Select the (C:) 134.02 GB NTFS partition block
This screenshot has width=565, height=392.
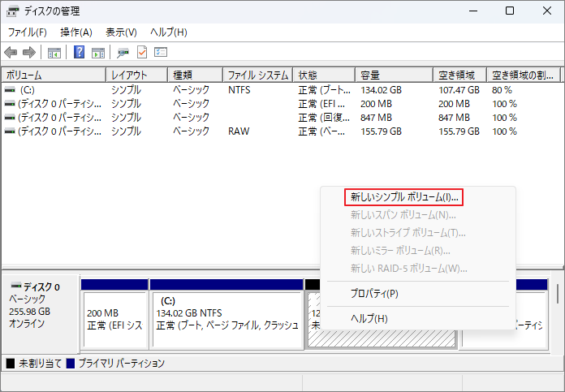(x=226, y=314)
